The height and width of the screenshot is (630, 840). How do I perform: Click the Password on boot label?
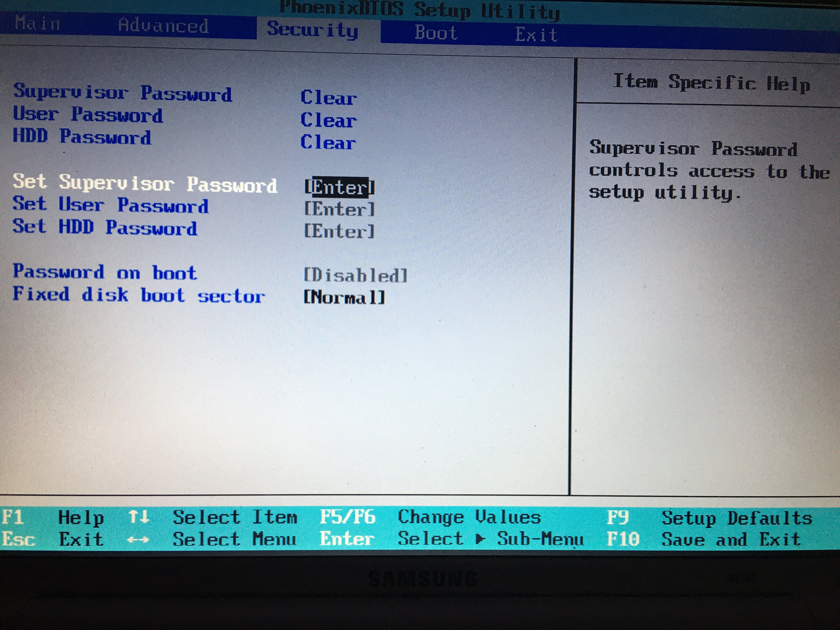pos(105,272)
